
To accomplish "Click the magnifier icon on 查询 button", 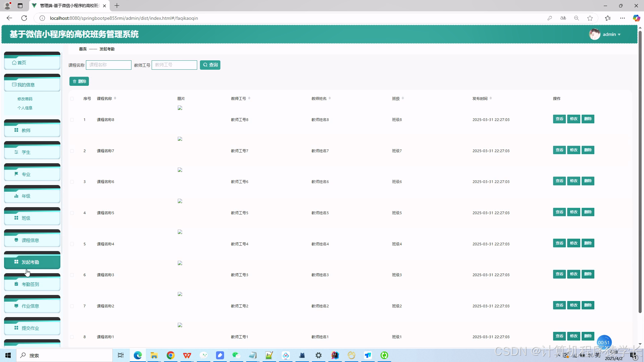I will pyautogui.click(x=205, y=65).
